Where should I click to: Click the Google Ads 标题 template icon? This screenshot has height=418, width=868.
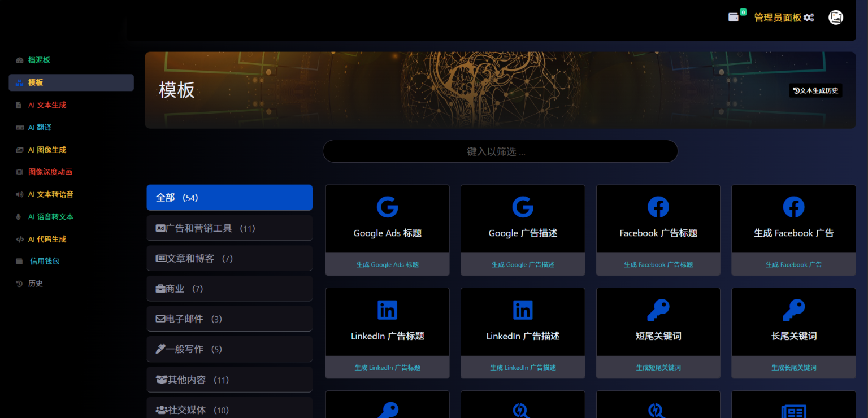pos(387,207)
